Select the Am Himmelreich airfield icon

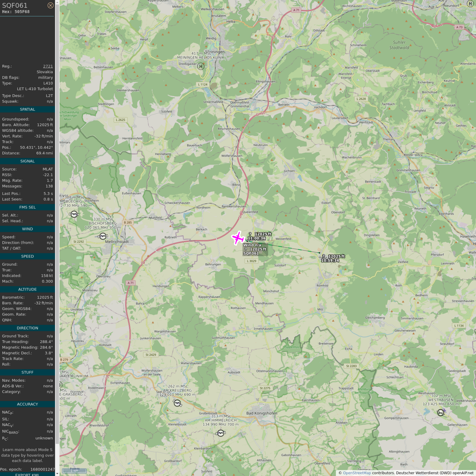[221, 433]
